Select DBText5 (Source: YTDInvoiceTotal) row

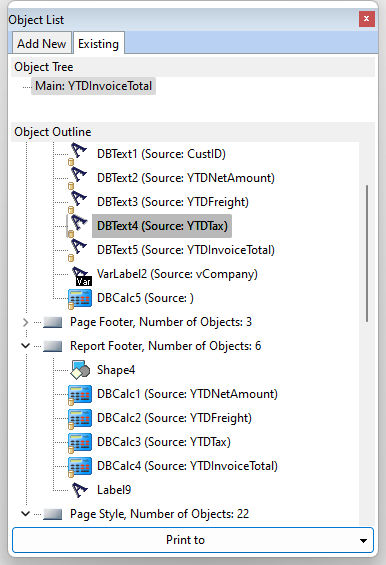coord(186,250)
